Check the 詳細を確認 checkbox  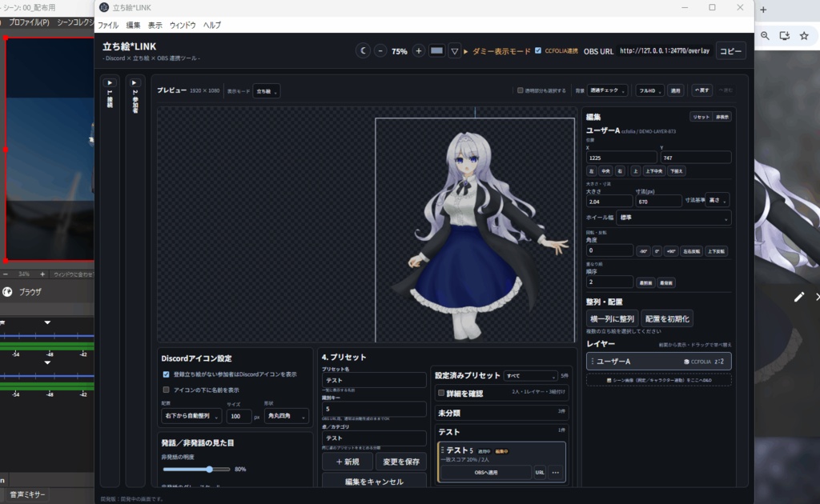[x=441, y=393]
